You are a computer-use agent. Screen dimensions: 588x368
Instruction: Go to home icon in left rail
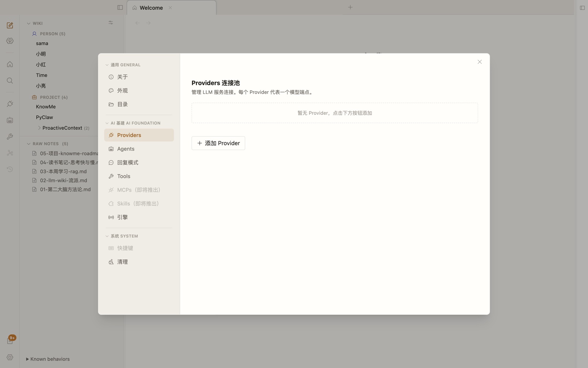(10, 64)
